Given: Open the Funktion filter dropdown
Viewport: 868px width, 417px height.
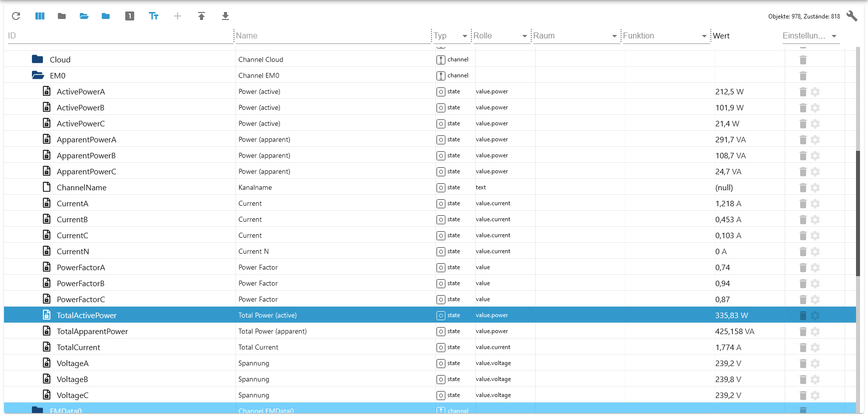Looking at the screenshot, I should [x=704, y=36].
